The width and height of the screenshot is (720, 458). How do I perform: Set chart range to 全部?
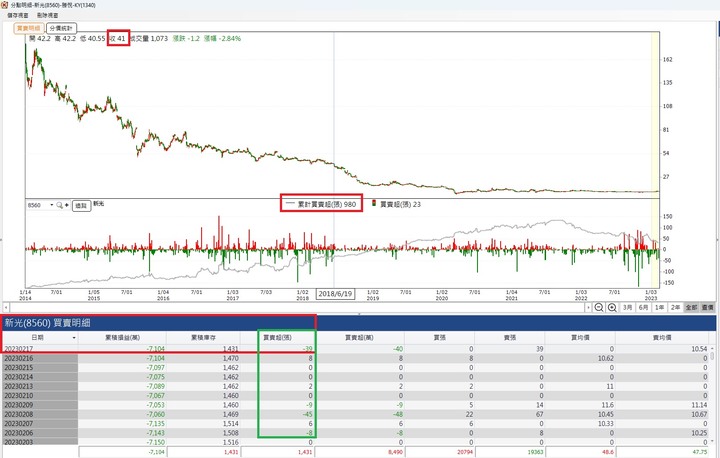pyautogui.click(x=691, y=307)
